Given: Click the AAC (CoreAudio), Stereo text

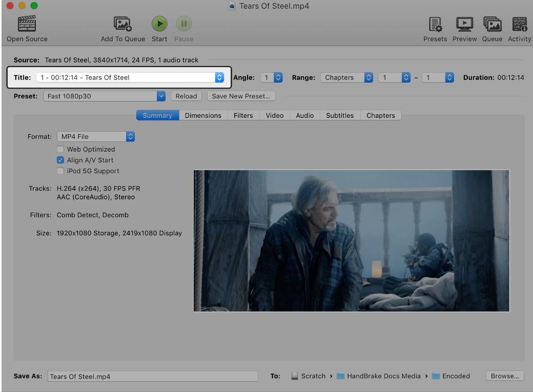Looking at the screenshot, I should coord(95,197).
